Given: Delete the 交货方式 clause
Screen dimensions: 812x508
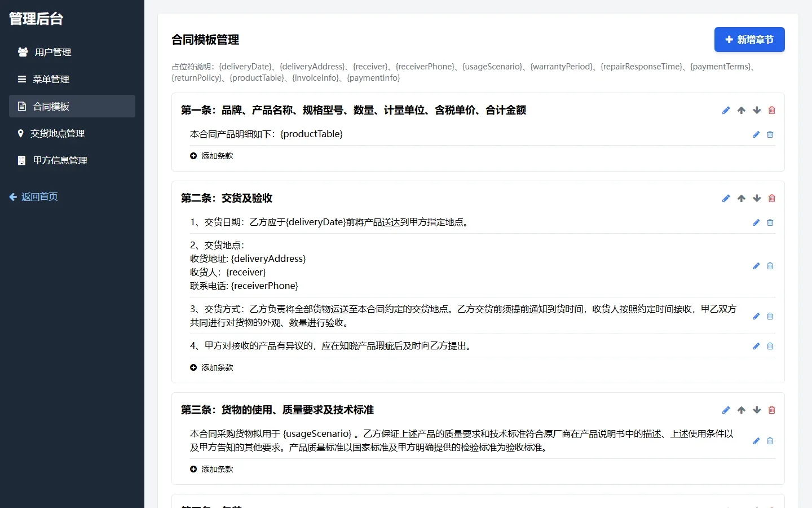Looking at the screenshot, I should tap(770, 316).
